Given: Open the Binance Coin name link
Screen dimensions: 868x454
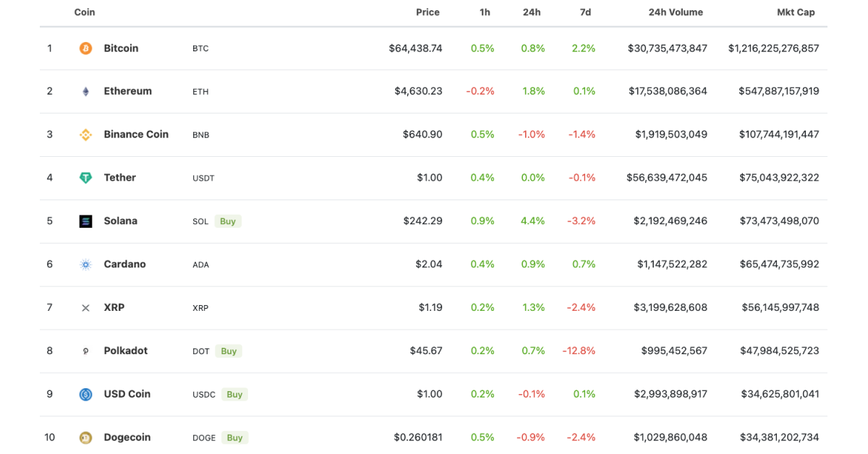Looking at the screenshot, I should pyautogui.click(x=136, y=134).
